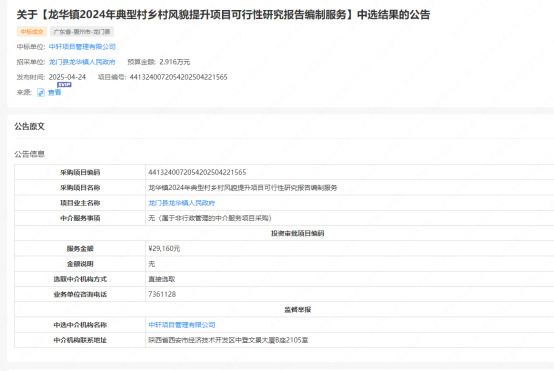The width and height of the screenshot is (554, 371).
Task: Click the publish date 2025-04-24
Action: (x=67, y=77)
